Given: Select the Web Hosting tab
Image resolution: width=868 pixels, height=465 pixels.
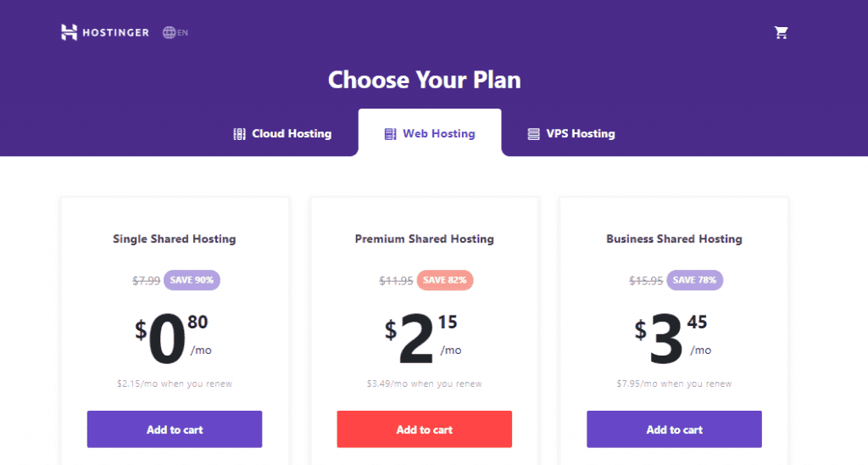Looking at the screenshot, I should pyautogui.click(x=430, y=133).
